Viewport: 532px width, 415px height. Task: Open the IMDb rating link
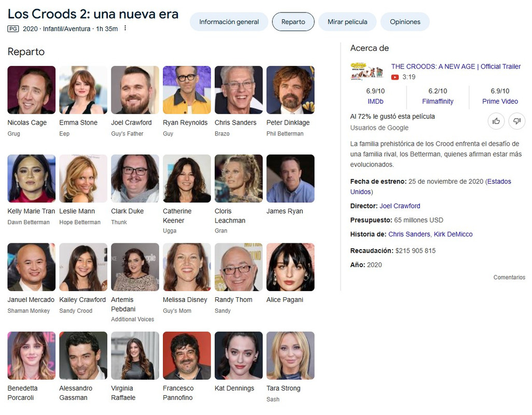coord(375,102)
